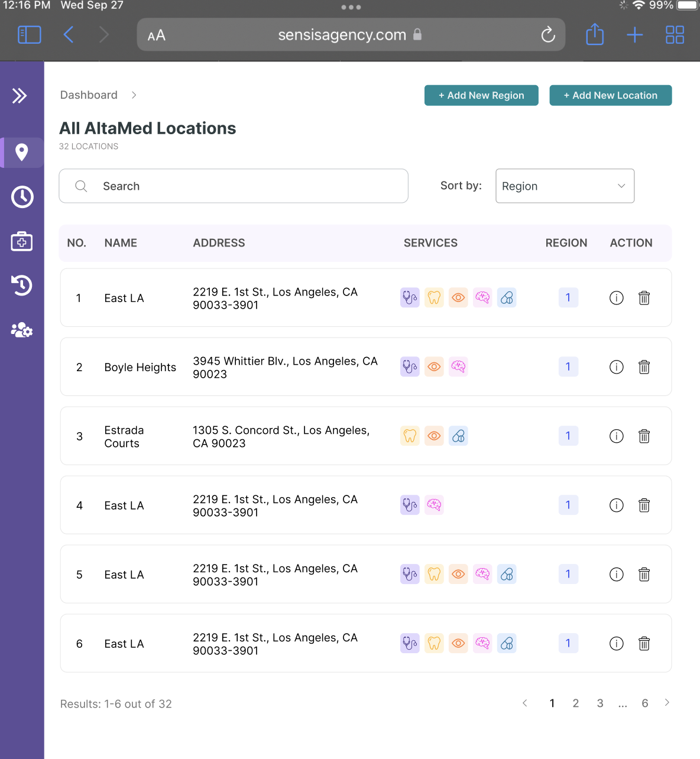Click the brain icon in row 1
Viewport: 700px width, 759px height.
click(x=482, y=297)
